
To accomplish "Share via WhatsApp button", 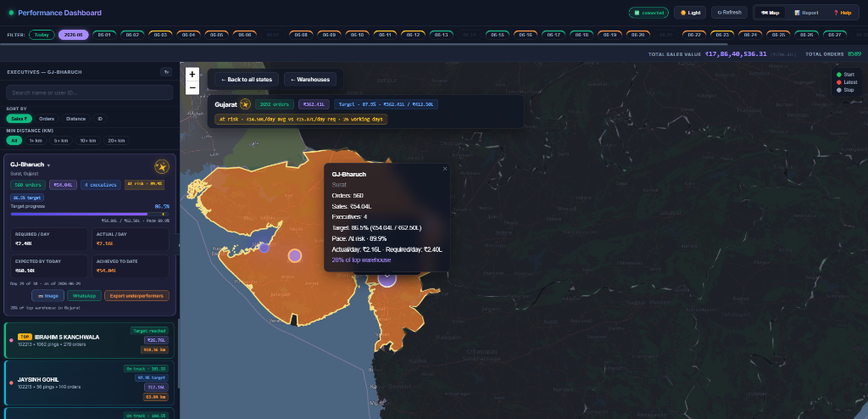I will point(85,296).
